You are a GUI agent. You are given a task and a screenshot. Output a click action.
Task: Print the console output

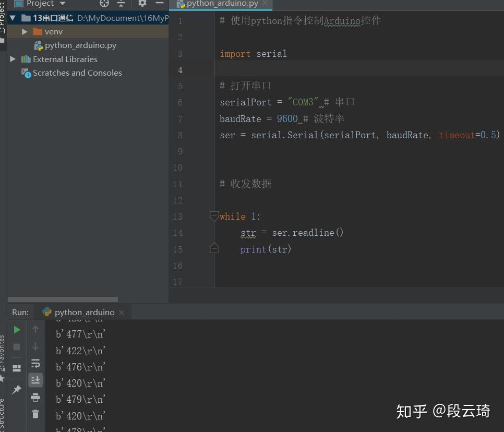(35, 397)
